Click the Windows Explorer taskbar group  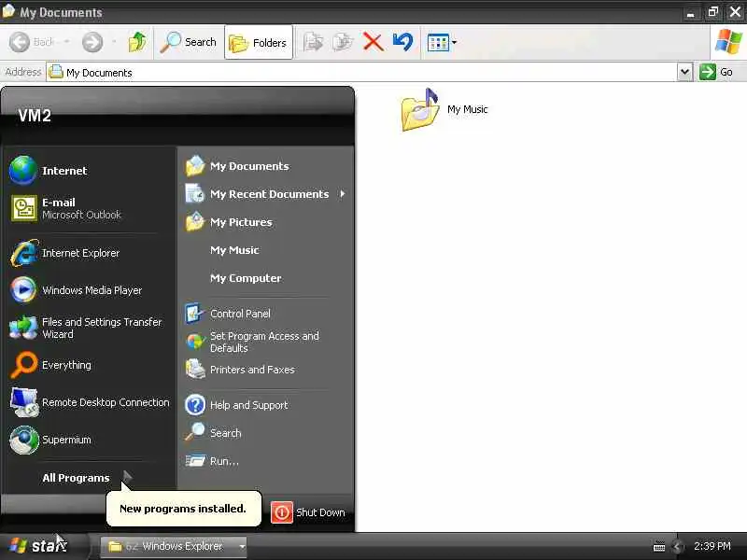pyautogui.click(x=174, y=546)
